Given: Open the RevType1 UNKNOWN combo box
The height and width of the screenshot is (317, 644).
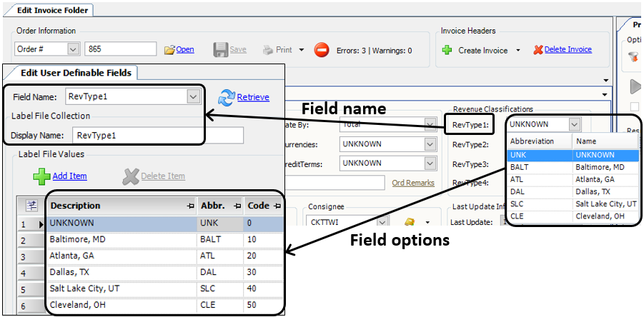Looking at the screenshot, I should tap(575, 124).
